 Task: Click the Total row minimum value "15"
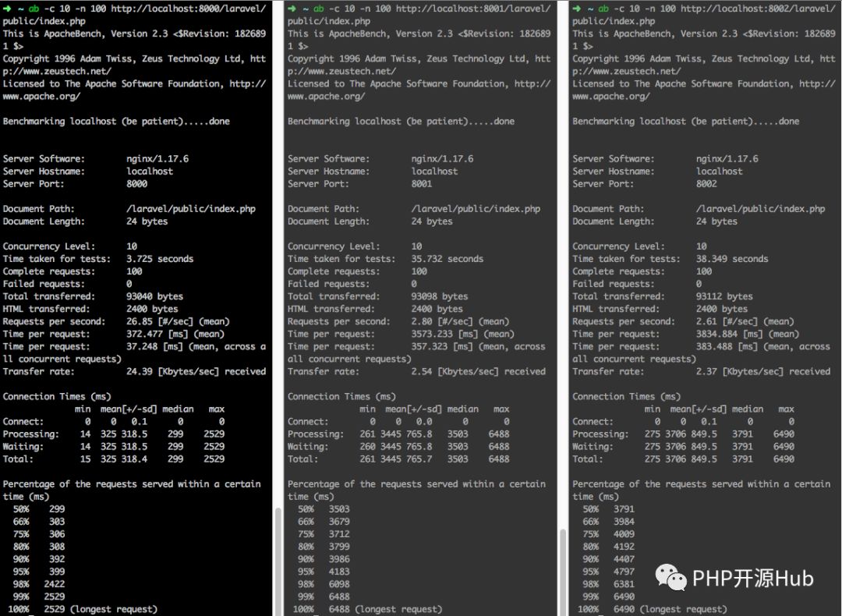coord(86,459)
